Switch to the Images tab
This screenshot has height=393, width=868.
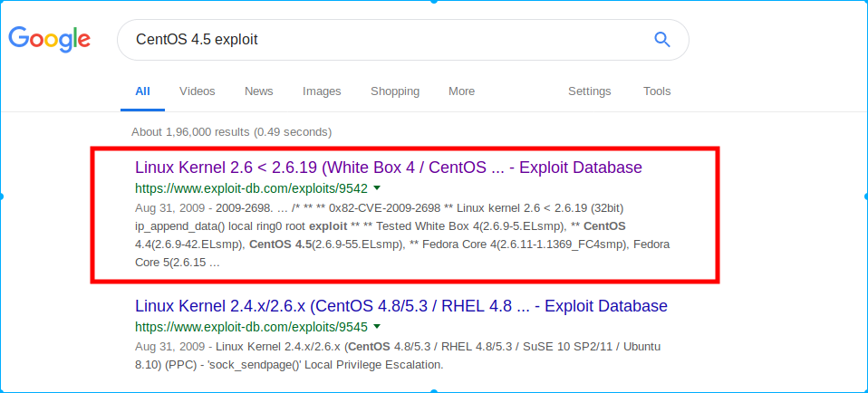pyautogui.click(x=322, y=91)
